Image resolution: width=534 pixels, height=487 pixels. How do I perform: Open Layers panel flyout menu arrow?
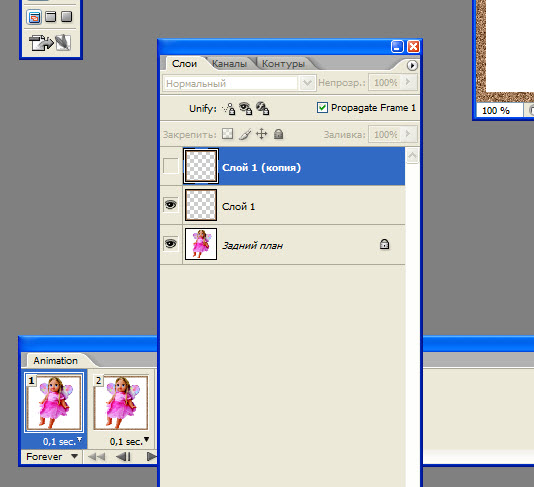pos(412,65)
